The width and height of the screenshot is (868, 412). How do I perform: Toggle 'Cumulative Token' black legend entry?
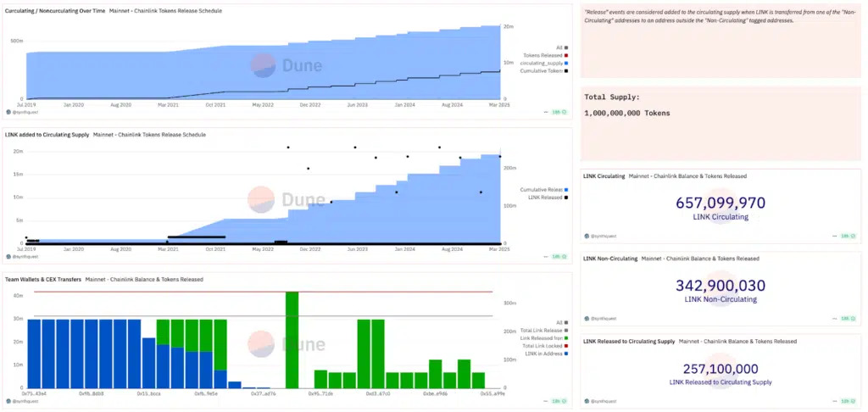pos(544,71)
